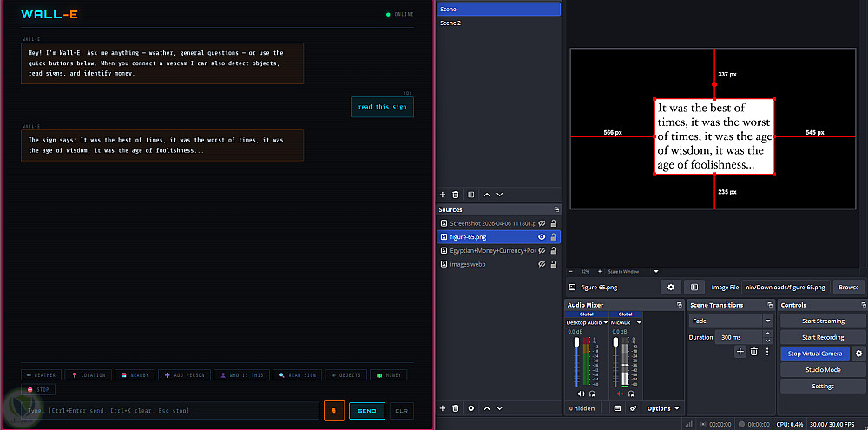
Task: Zoom out the preview with minus icon
Action: pos(571,272)
